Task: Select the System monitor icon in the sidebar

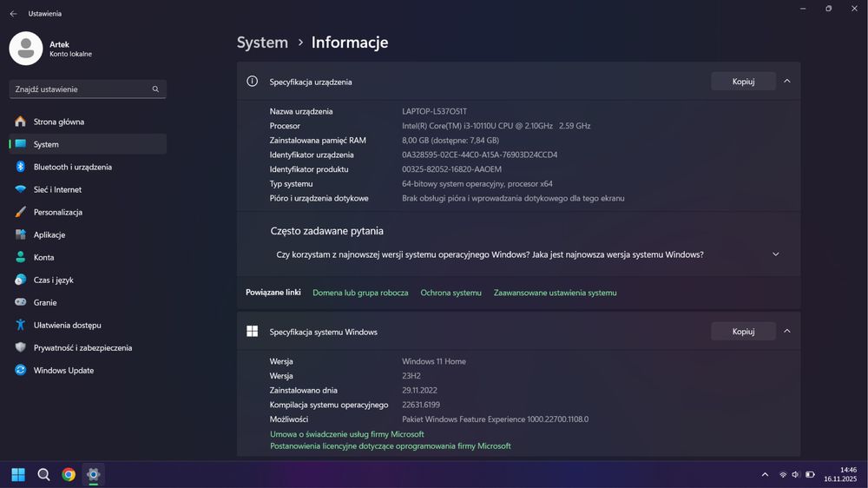Action: (x=21, y=144)
